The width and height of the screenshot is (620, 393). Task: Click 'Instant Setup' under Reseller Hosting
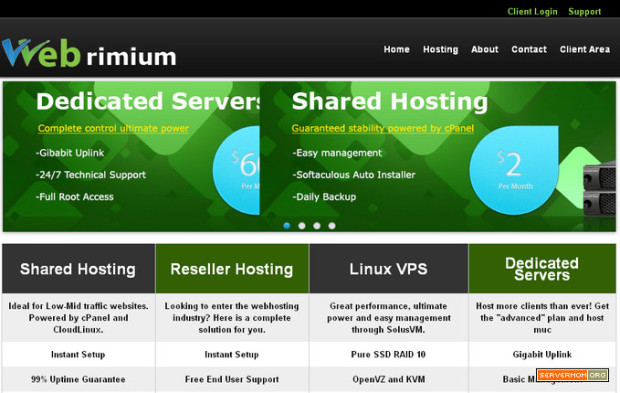click(232, 355)
